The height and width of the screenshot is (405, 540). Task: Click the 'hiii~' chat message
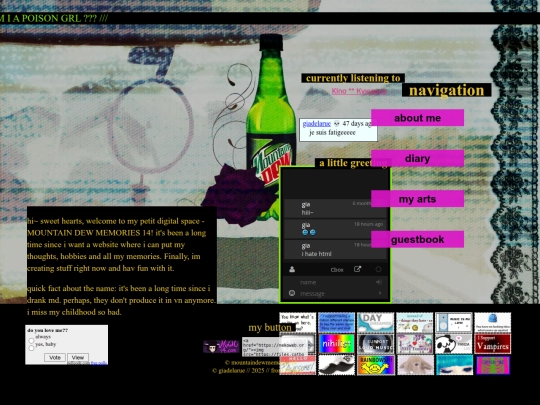point(307,212)
